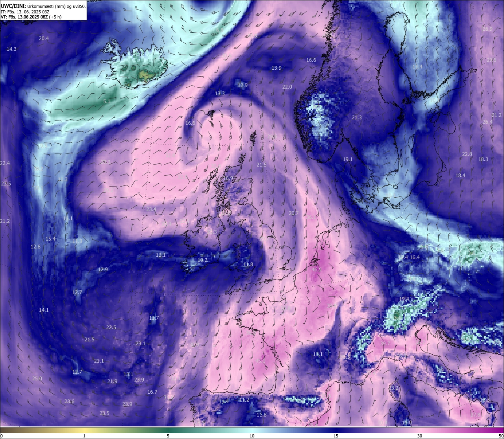
Task: Click the 30 tick on color scale
Action: point(420,436)
